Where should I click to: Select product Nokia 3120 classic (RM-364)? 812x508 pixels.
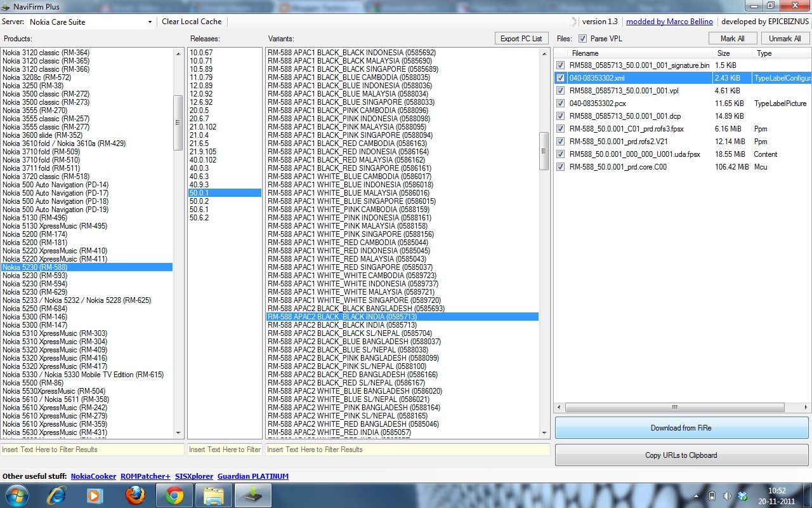87,53
